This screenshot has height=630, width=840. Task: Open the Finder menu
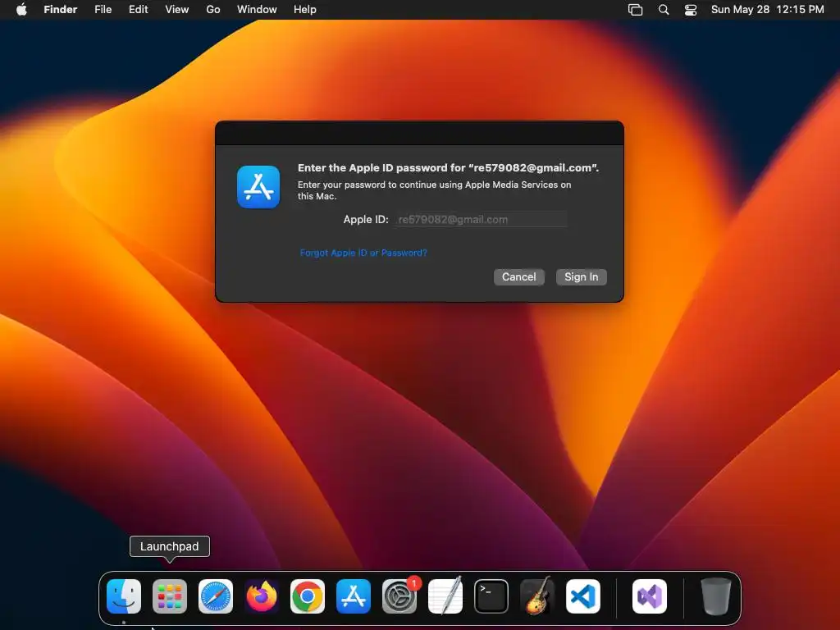click(x=61, y=9)
